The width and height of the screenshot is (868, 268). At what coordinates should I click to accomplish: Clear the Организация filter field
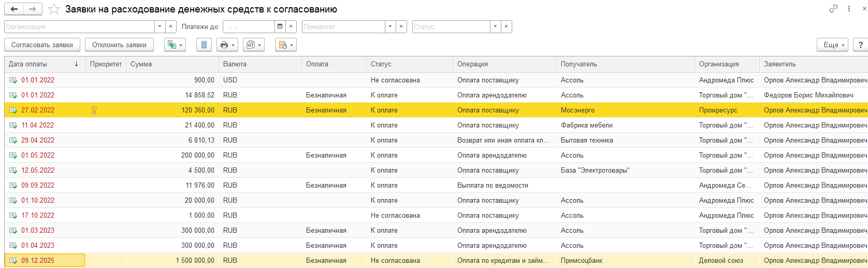pyautogui.click(x=171, y=26)
